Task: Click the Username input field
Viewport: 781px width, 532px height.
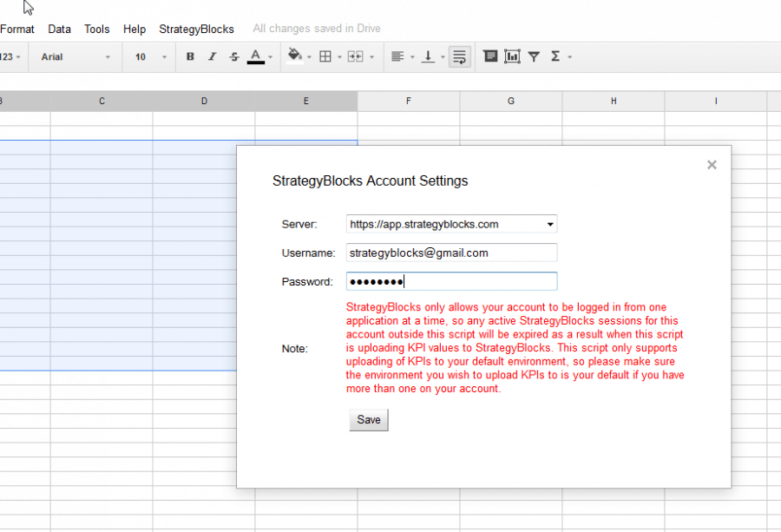Action: click(452, 253)
